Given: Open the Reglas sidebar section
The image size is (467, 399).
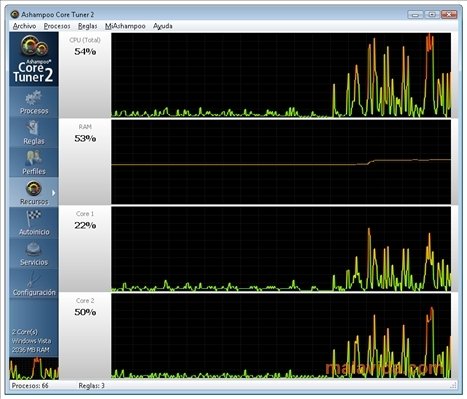Looking at the screenshot, I should [x=34, y=132].
